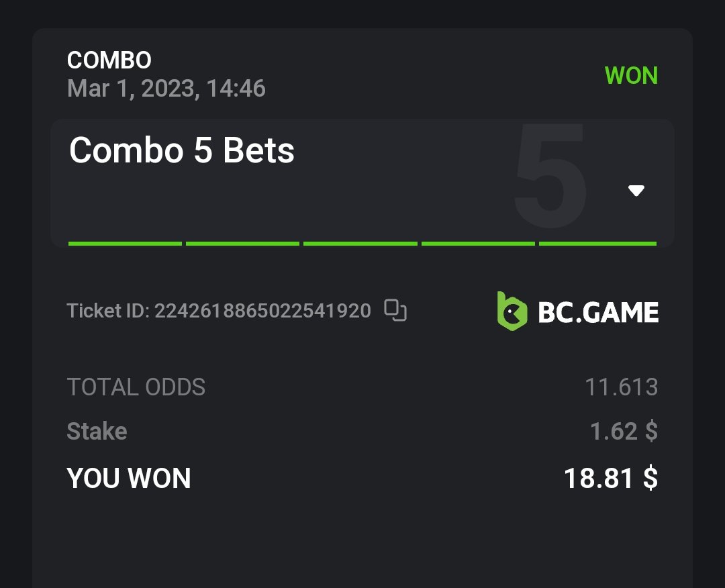Click the COMBO heading text
Viewport: 725px width, 588px height.
point(109,60)
